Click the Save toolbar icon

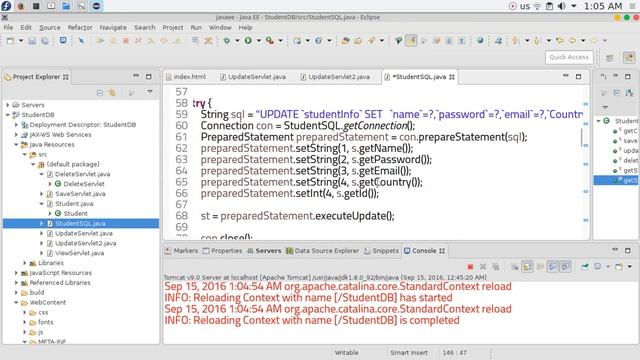(x=32, y=40)
